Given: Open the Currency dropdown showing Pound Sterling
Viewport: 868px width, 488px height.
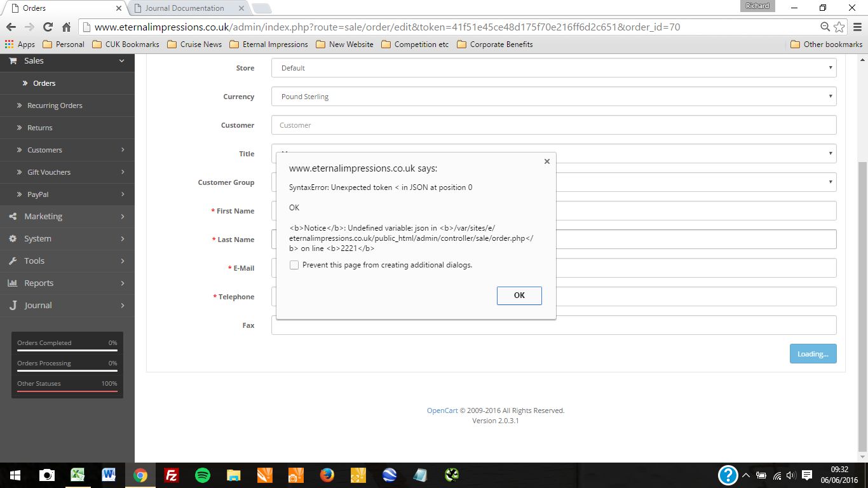Looking at the screenshot, I should (x=553, y=97).
